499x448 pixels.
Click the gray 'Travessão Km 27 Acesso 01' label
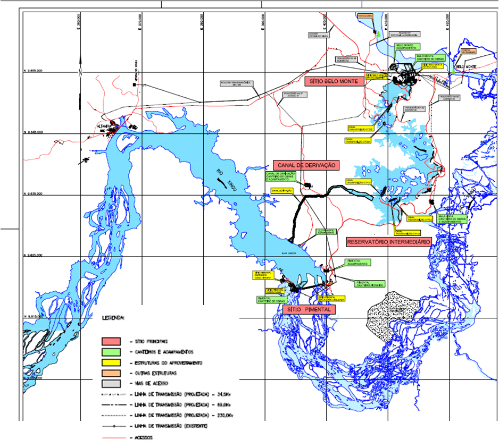pos(295,95)
